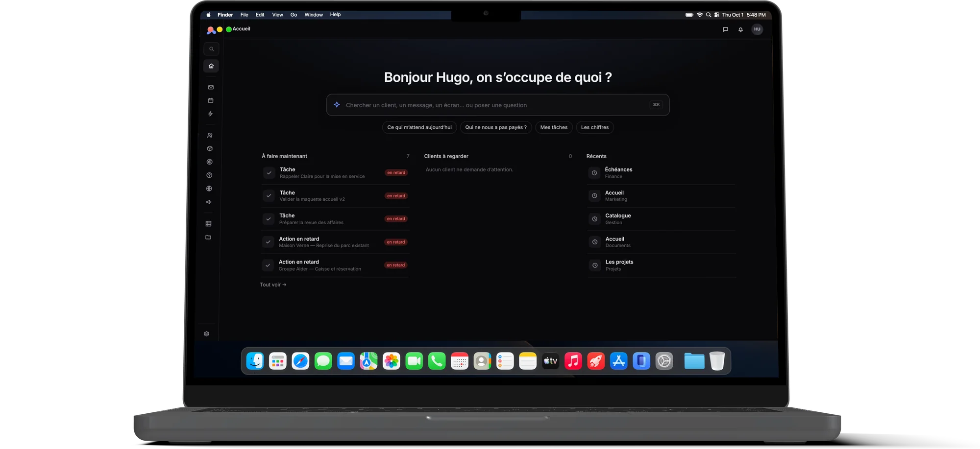
Task: Launch Safari from the Dock
Action: [x=300, y=361]
